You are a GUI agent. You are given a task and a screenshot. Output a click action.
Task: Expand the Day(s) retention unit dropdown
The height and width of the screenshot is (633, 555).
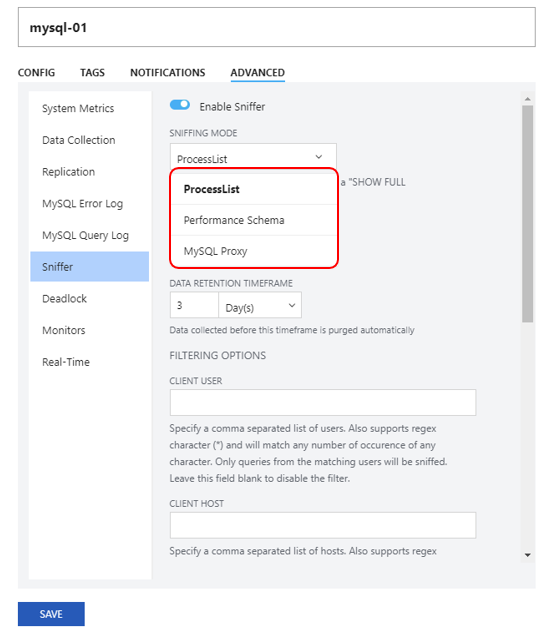coord(260,305)
